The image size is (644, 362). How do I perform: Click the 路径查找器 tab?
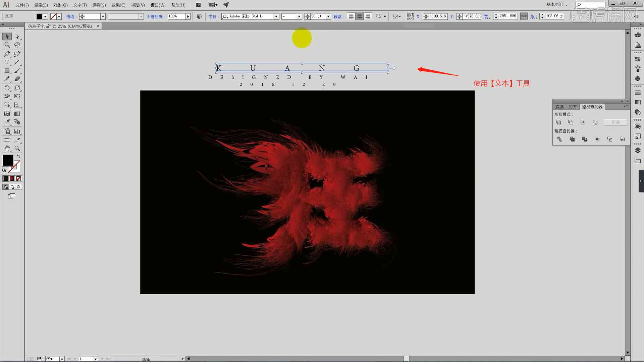point(591,107)
